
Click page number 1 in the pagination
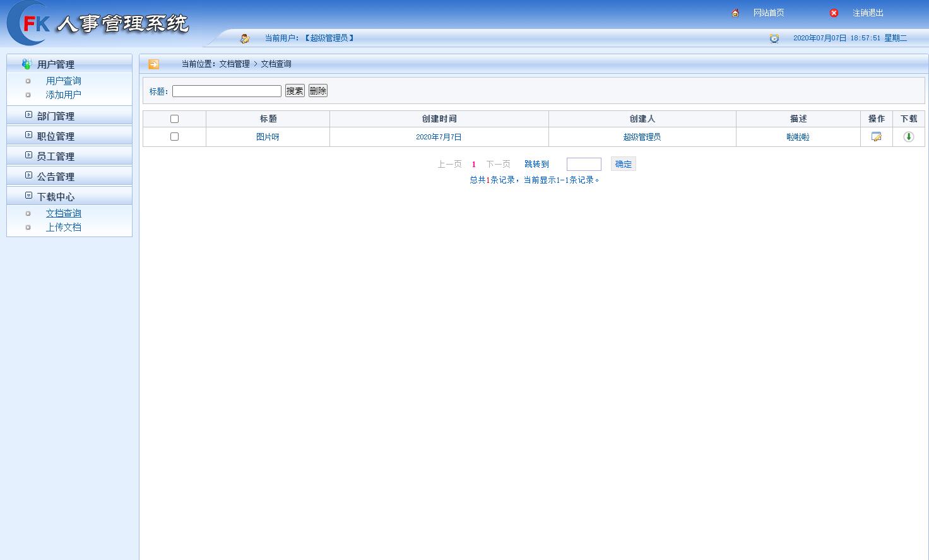point(474,165)
